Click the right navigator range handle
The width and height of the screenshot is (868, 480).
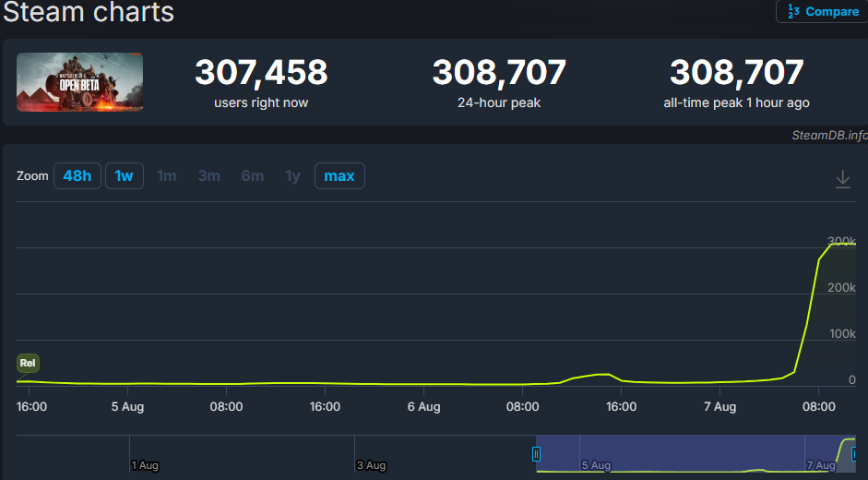[854, 454]
